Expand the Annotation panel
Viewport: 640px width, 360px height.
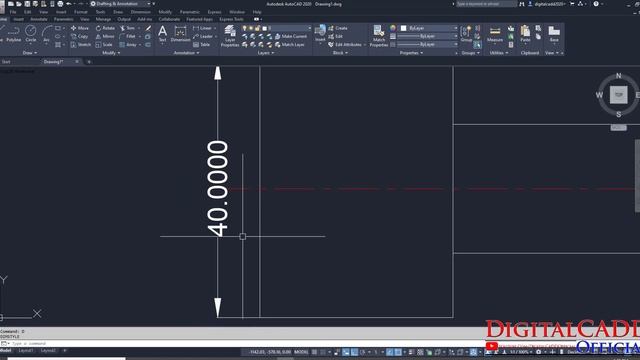pyautogui.click(x=186, y=53)
